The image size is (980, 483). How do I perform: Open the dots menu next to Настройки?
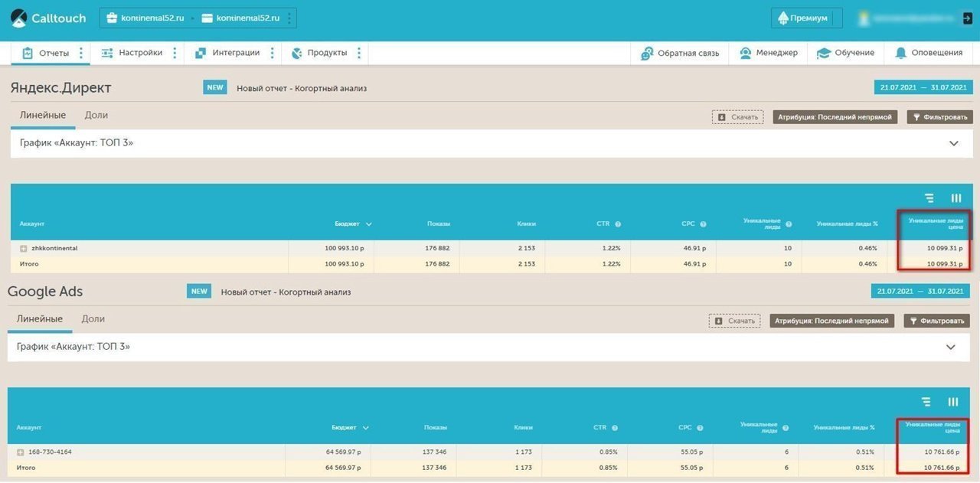click(x=175, y=53)
